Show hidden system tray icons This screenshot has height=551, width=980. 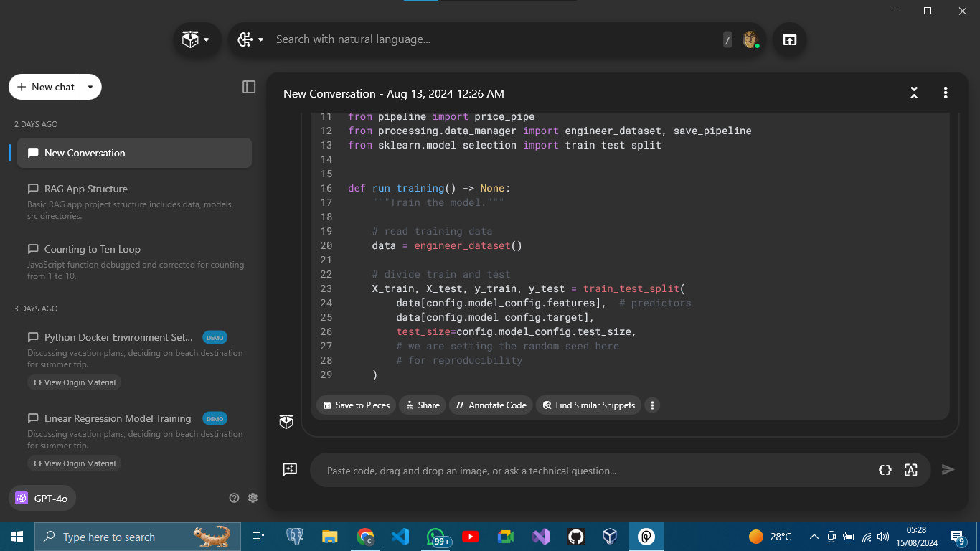tap(814, 537)
